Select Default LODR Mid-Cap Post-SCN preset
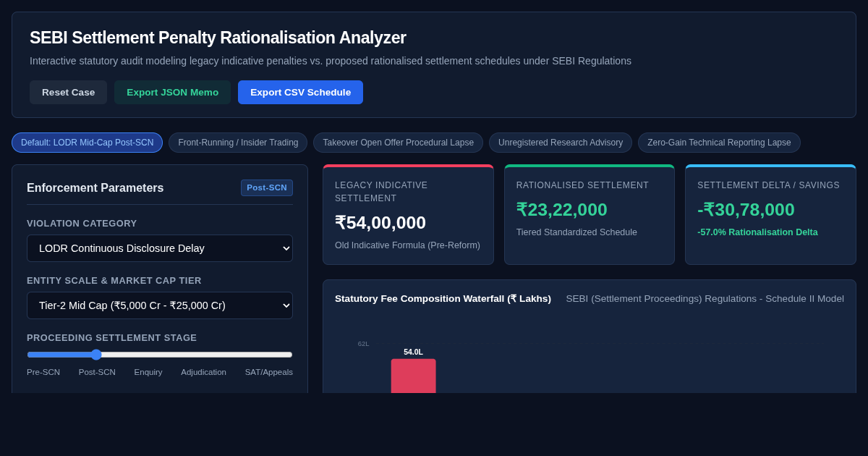Image resolution: width=868 pixels, height=456 pixels. (x=87, y=143)
